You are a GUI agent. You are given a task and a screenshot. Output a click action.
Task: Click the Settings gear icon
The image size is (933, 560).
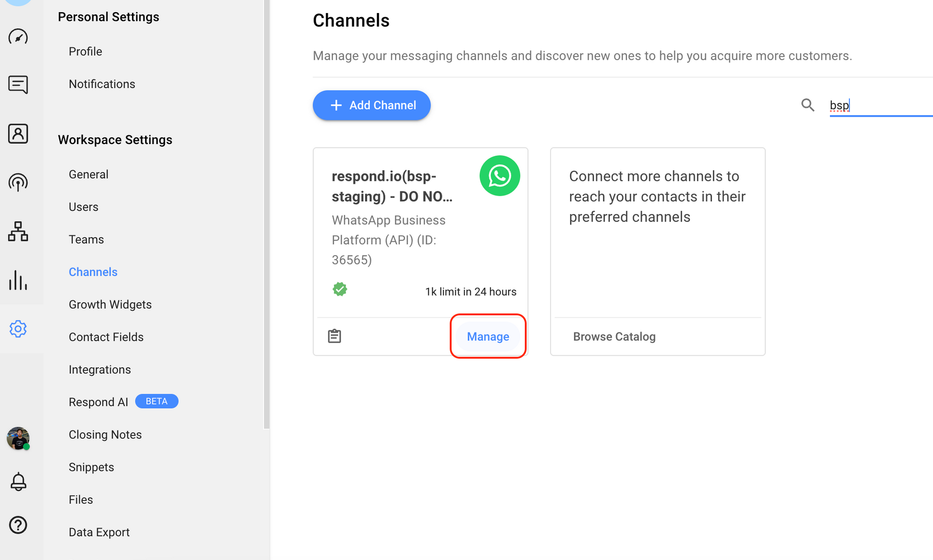click(x=18, y=329)
